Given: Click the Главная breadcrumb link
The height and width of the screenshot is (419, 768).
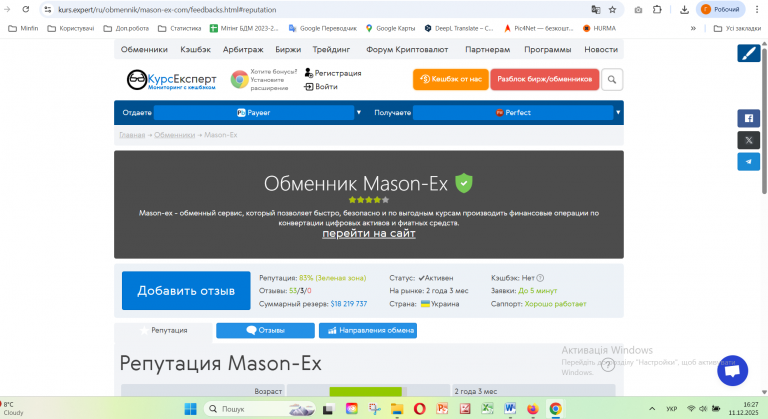Looking at the screenshot, I should (x=132, y=135).
